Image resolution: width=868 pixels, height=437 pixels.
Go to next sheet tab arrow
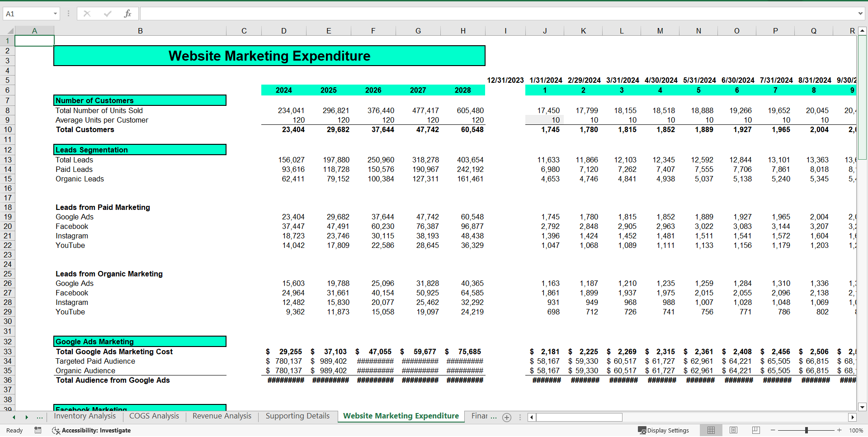tap(27, 417)
